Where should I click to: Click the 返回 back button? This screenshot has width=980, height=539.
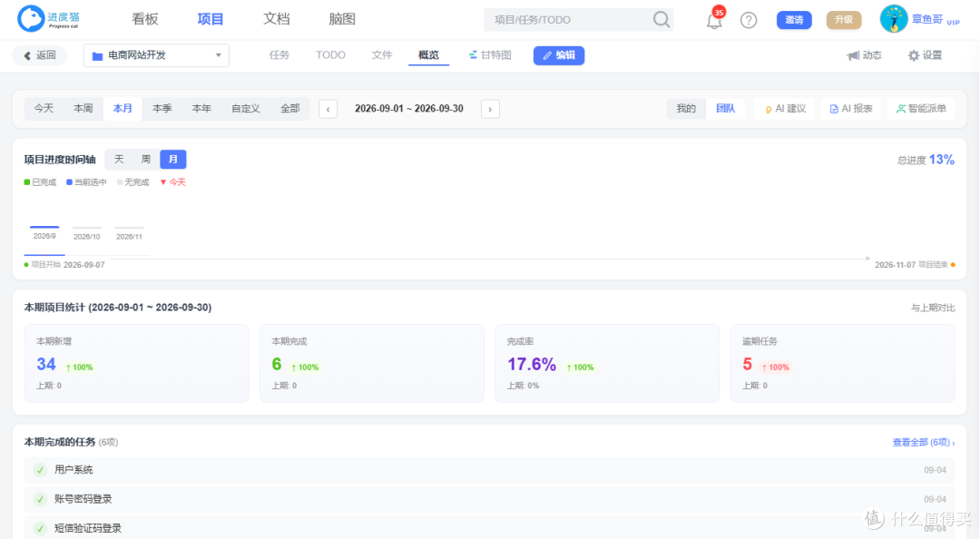click(x=40, y=55)
